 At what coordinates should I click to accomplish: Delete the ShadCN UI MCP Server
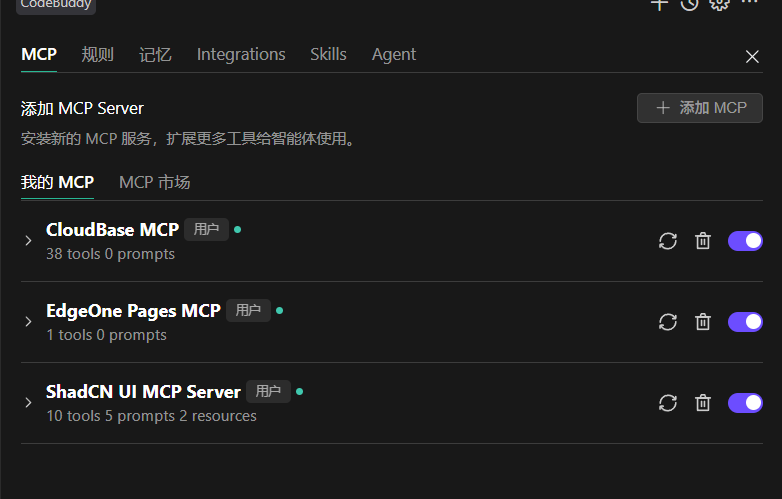(x=703, y=403)
